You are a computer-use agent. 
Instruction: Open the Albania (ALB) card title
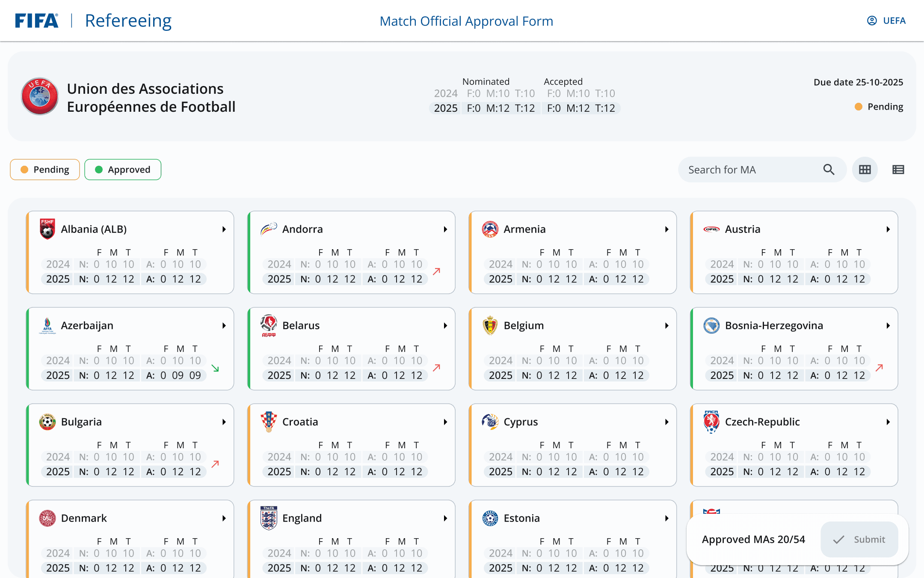(x=94, y=229)
